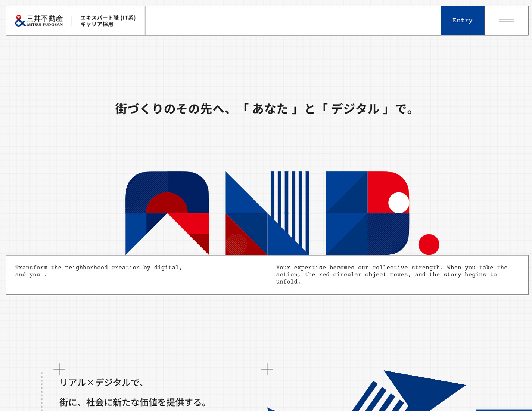Click the left plus crosshair marker

click(x=59, y=369)
